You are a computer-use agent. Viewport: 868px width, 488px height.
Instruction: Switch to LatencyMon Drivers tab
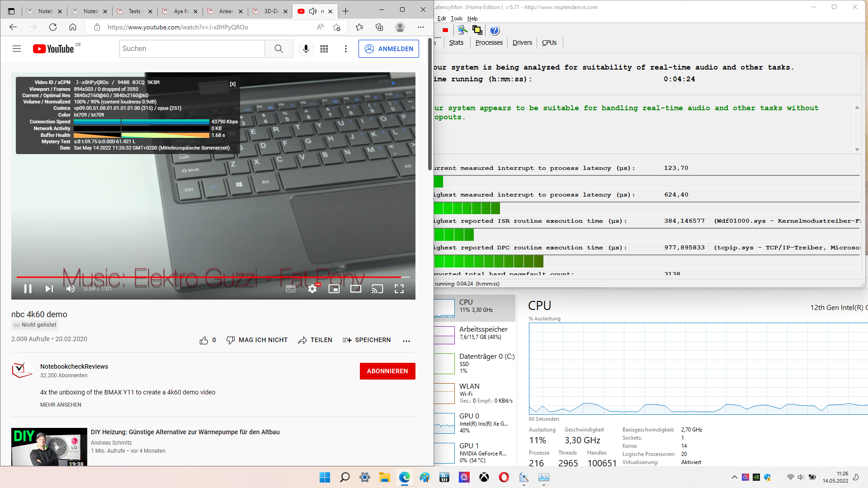(522, 42)
